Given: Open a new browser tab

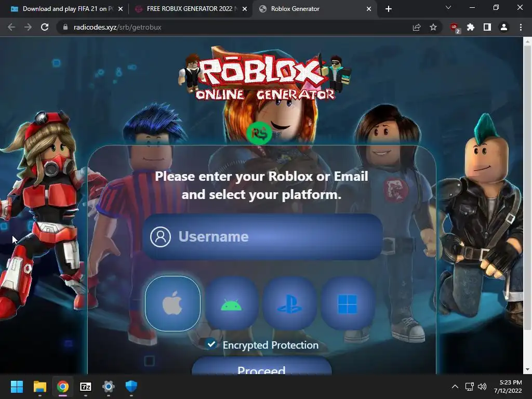Looking at the screenshot, I should (389, 9).
